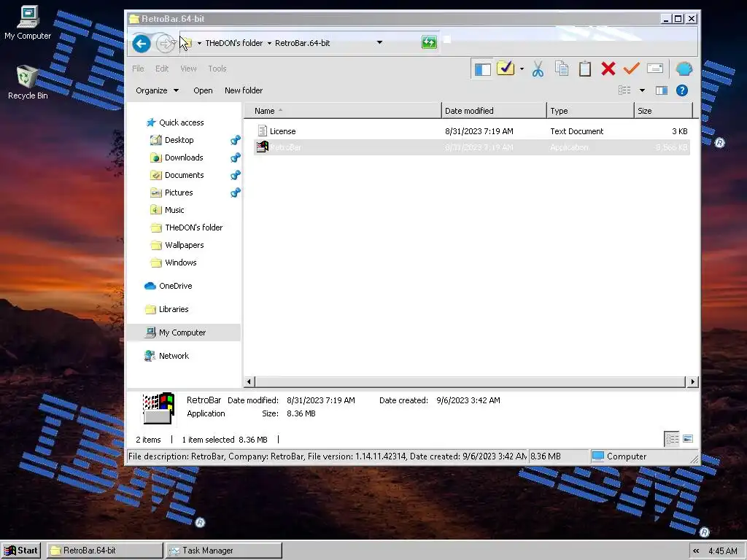Image resolution: width=747 pixels, height=560 pixels.
Task: Open Pictures in the sidebar
Action: click(x=179, y=192)
